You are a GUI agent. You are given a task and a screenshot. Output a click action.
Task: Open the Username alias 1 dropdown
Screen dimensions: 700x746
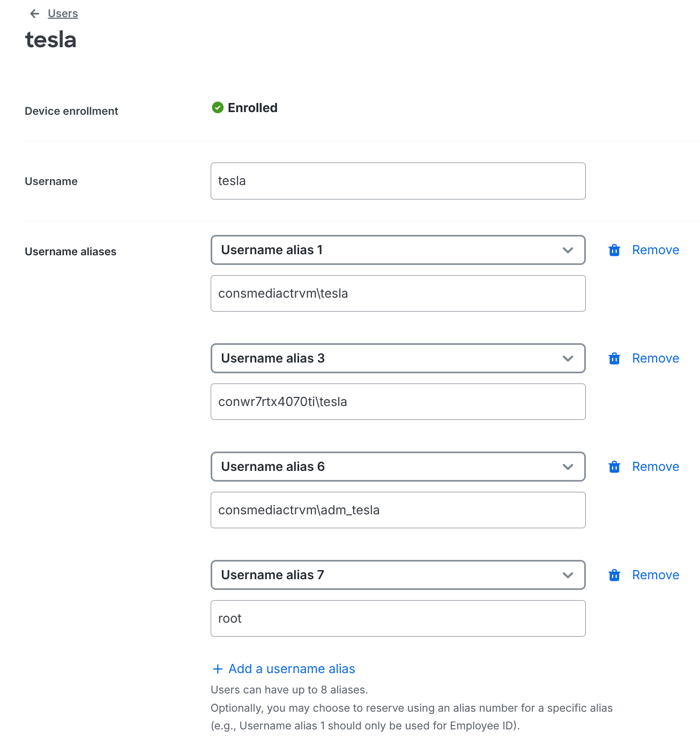[x=398, y=250]
